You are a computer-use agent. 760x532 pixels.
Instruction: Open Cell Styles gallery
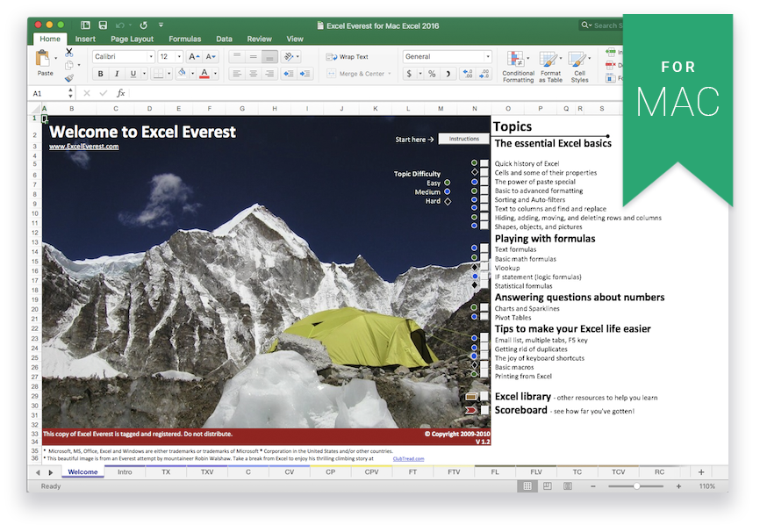click(579, 67)
